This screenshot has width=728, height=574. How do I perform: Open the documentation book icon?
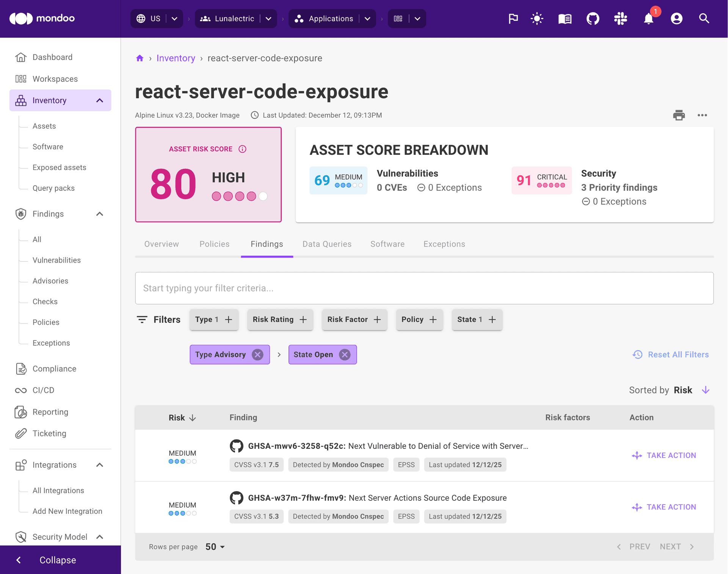click(565, 18)
